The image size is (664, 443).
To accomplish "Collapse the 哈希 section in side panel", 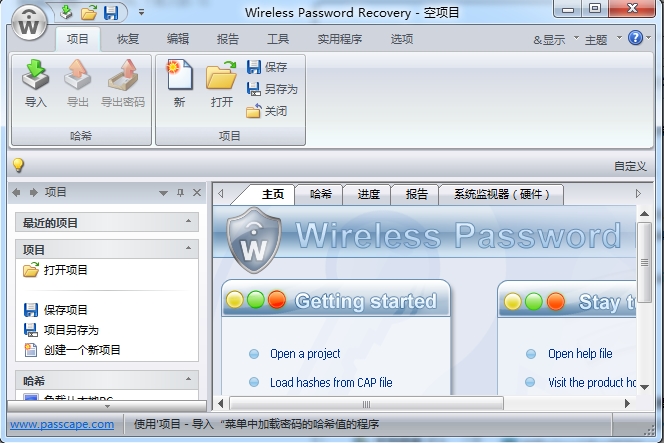I will (188, 380).
